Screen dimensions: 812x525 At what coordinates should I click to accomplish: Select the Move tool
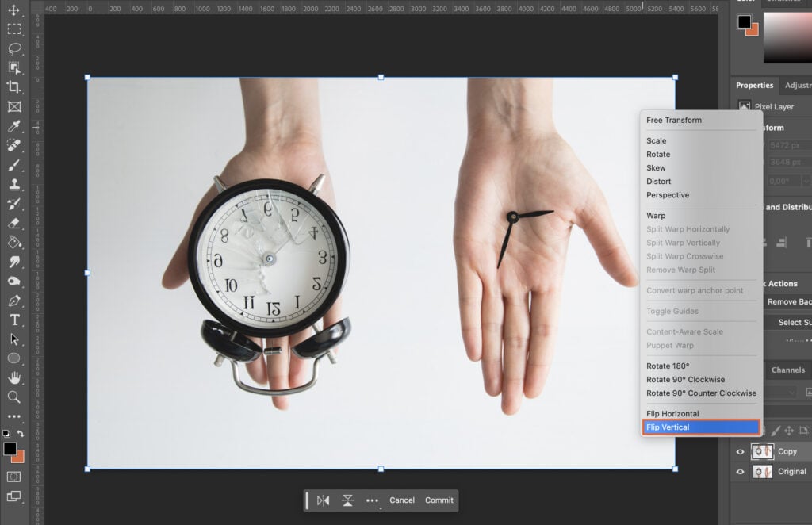(14, 10)
